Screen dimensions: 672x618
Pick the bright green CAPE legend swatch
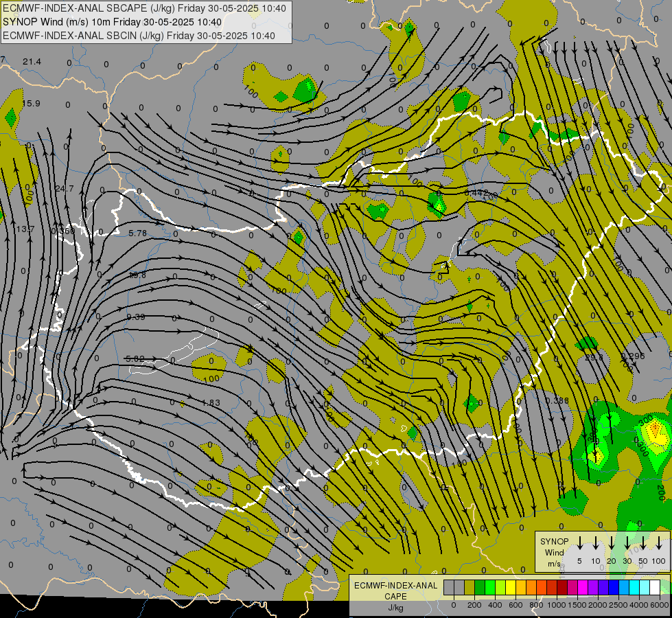490,587
